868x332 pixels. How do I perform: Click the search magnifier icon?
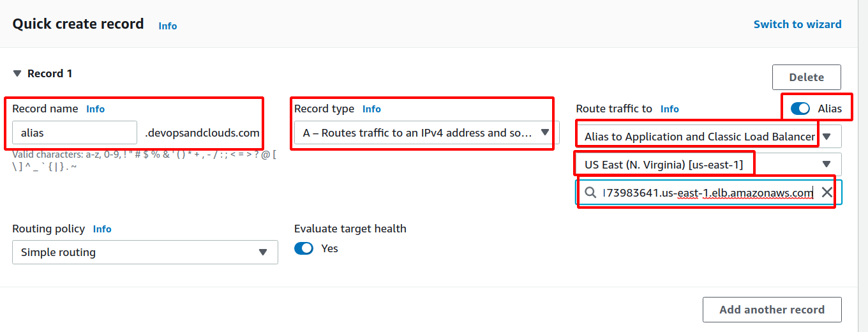click(x=591, y=192)
